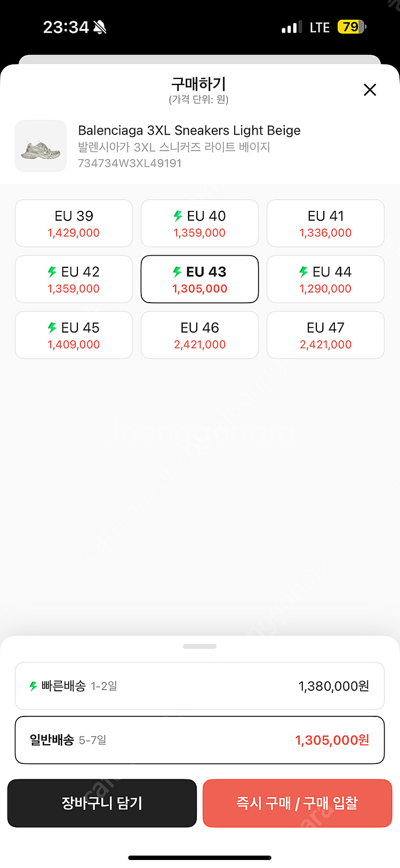The width and height of the screenshot is (400, 868).
Task: Tap the lightning icon on 빠른배송 row
Action: coord(33,686)
